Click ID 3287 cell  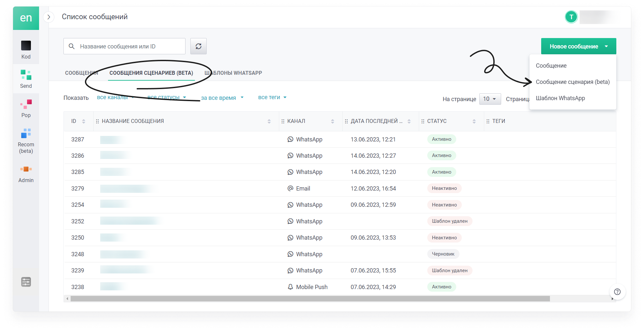77,139
